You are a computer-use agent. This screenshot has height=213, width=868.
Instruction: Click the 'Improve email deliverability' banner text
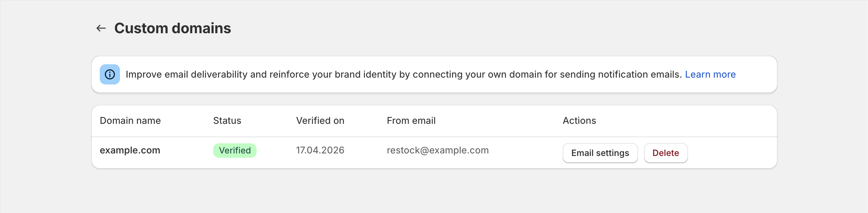[186, 74]
